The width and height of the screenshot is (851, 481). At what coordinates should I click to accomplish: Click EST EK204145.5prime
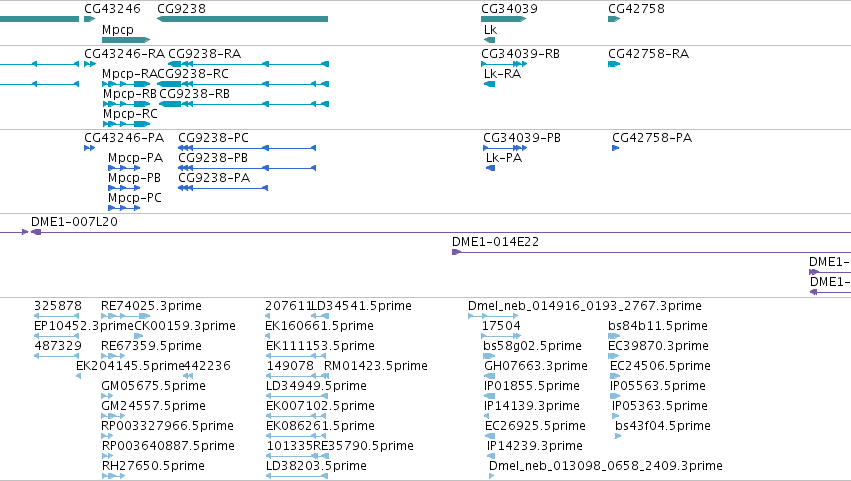[x=130, y=366]
